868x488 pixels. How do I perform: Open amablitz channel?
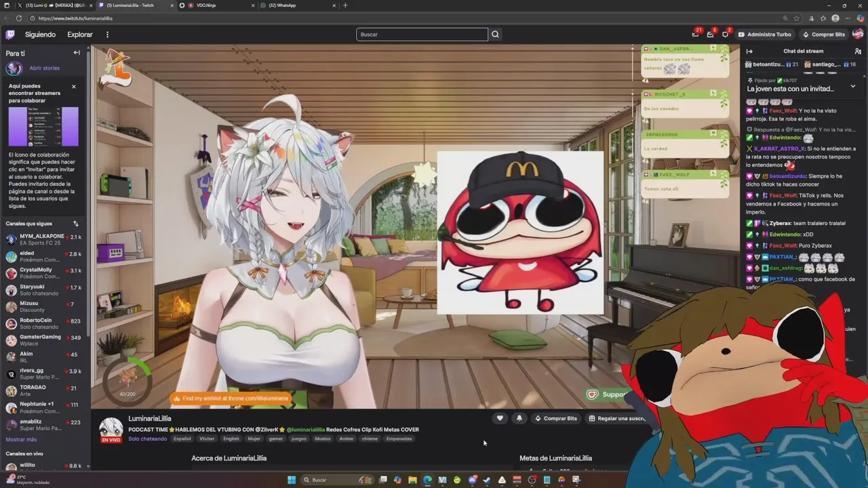tap(44, 425)
